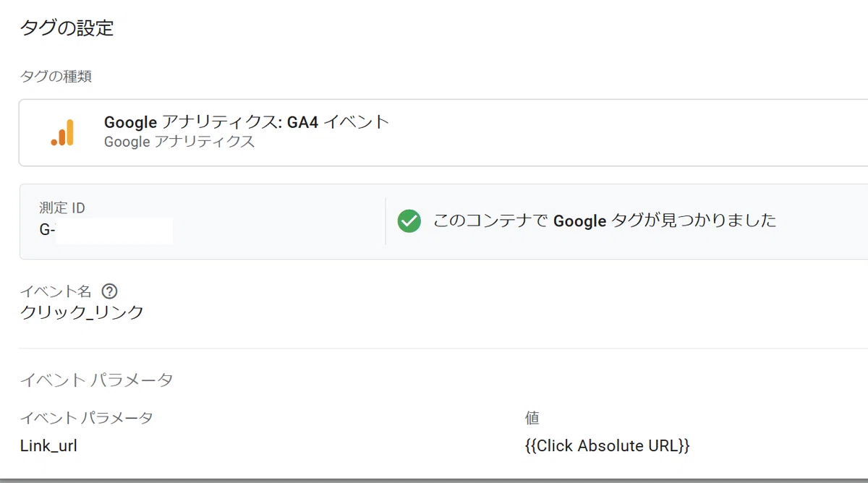Click the Google アナリティクス: GA4 イベント title

click(247, 121)
